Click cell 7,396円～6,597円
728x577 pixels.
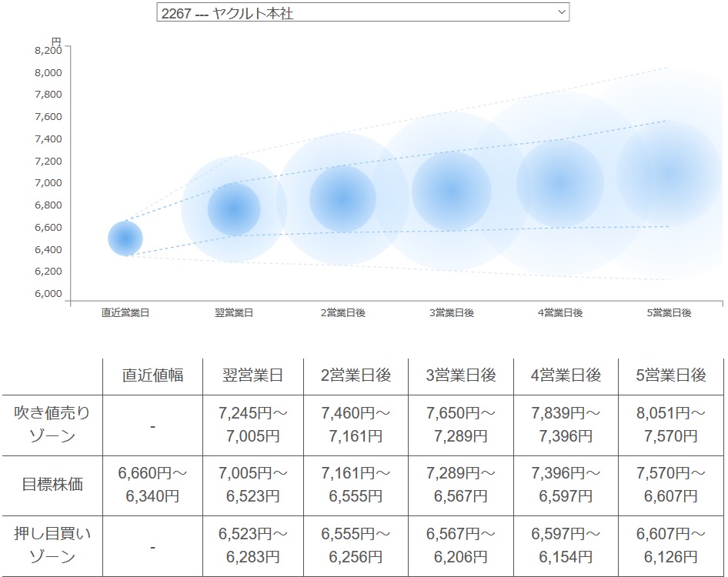tap(566, 485)
